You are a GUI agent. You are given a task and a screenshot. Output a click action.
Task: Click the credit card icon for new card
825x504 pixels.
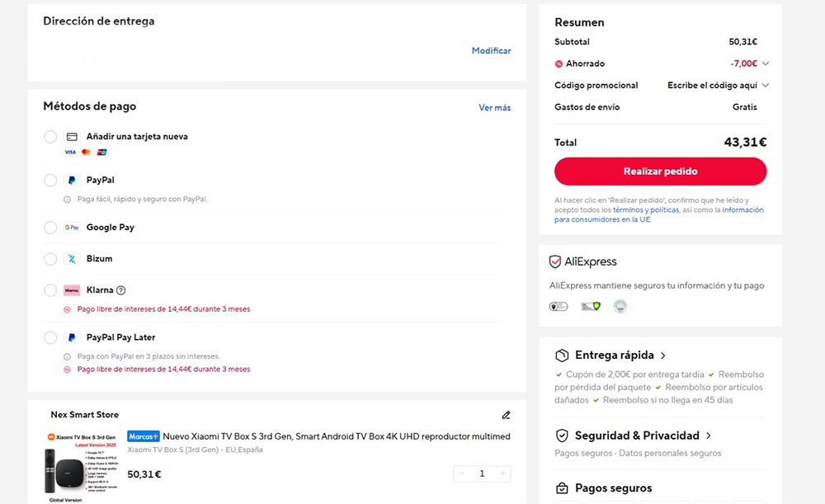tap(72, 137)
